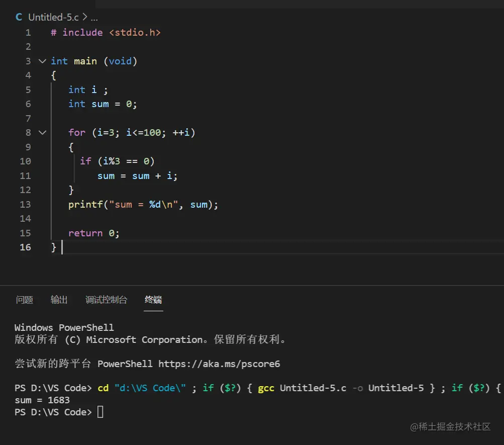Click line number 13 in the gutter
The height and width of the screenshot is (445, 504).
click(x=26, y=204)
